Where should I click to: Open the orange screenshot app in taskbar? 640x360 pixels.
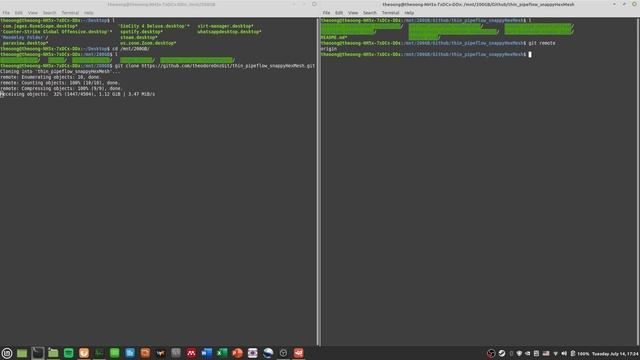[x=145, y=353]
